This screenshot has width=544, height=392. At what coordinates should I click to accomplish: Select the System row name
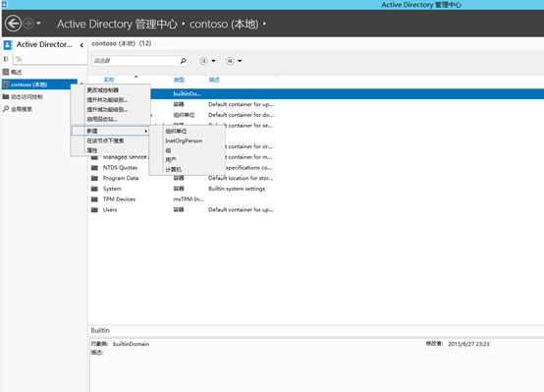(112, 189)
